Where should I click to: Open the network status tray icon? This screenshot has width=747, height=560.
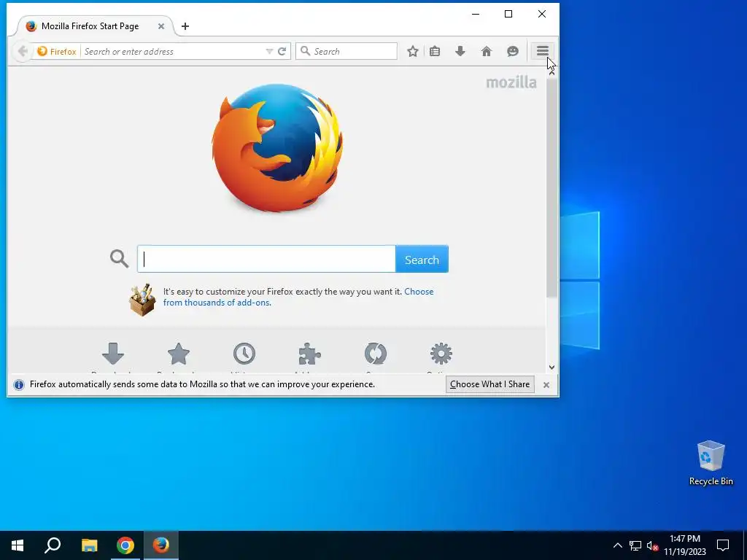[635, 545]
